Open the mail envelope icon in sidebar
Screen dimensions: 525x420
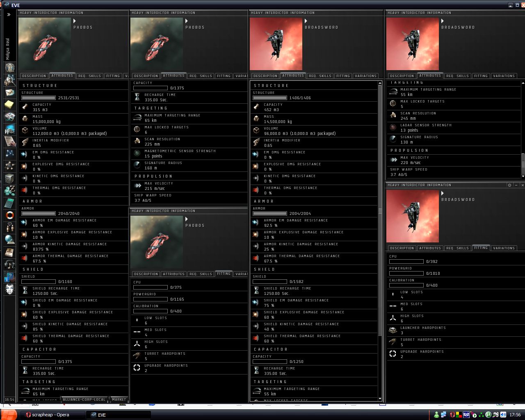pyautogui.click(x=10, y=93)
